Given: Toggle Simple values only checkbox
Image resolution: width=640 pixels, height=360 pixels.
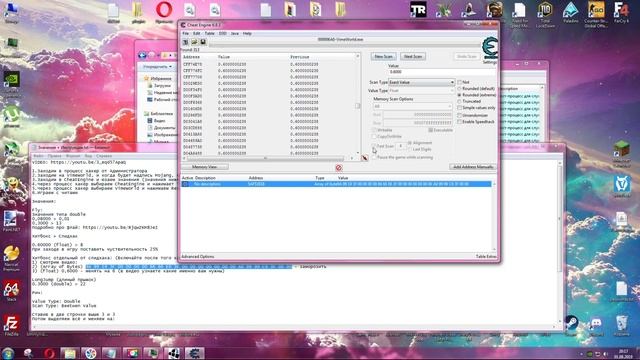Looking at the screenshot, I should (x=460, y=108).
